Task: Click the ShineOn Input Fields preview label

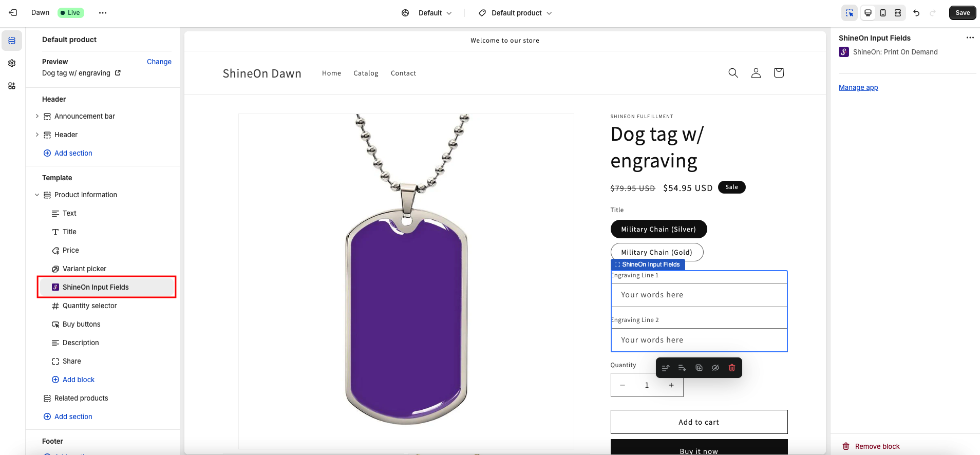Action: (x=648, y=264)
